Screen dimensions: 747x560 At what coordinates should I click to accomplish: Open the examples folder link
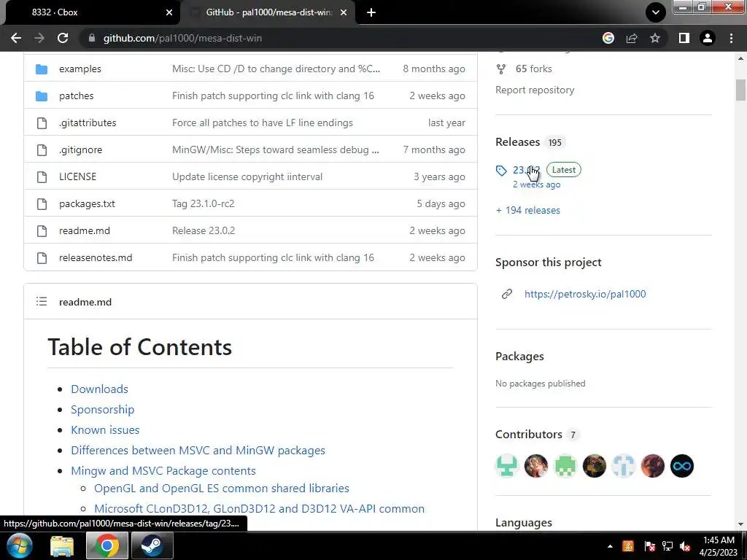point(80,69)
